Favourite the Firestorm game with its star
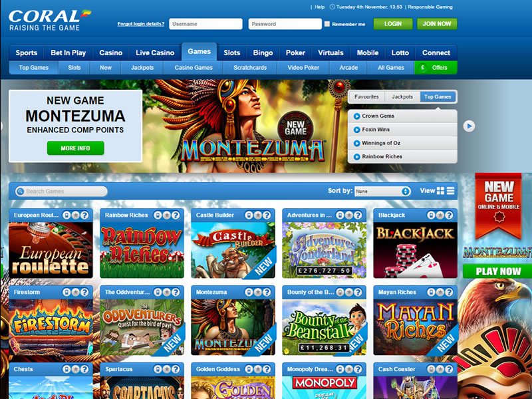The height and width of the screenshot is (399, 532). click(75, 292)
